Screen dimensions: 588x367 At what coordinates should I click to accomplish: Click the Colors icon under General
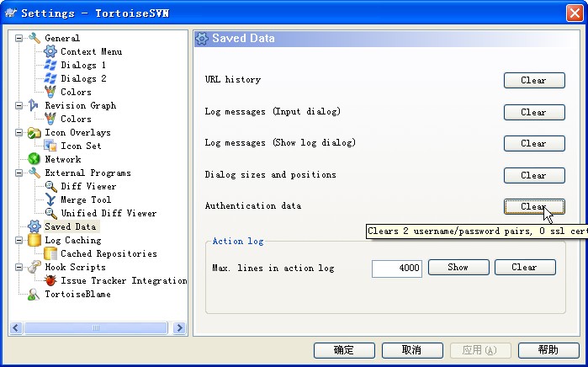tap(50, 92)
